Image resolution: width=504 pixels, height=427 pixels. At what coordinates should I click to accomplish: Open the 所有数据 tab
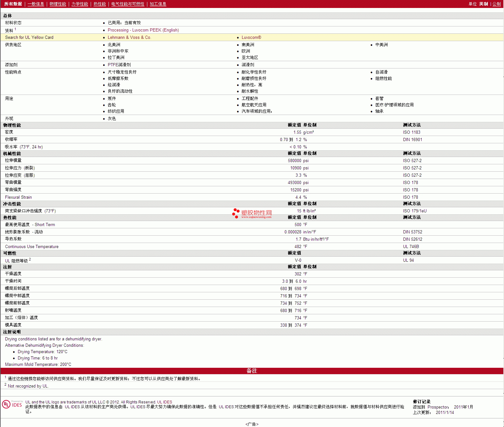pyautogui.click(x=13, y=4)
